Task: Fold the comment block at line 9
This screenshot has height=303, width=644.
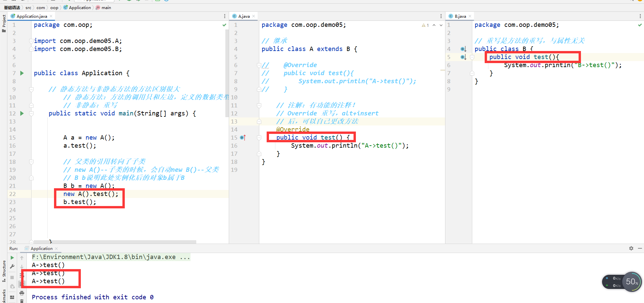Action: tap(31, 89)
